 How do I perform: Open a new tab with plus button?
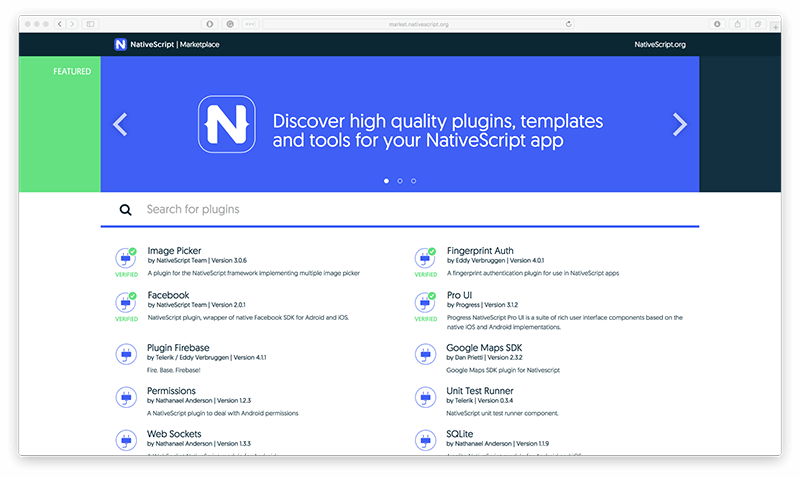[x=776, y=27]
